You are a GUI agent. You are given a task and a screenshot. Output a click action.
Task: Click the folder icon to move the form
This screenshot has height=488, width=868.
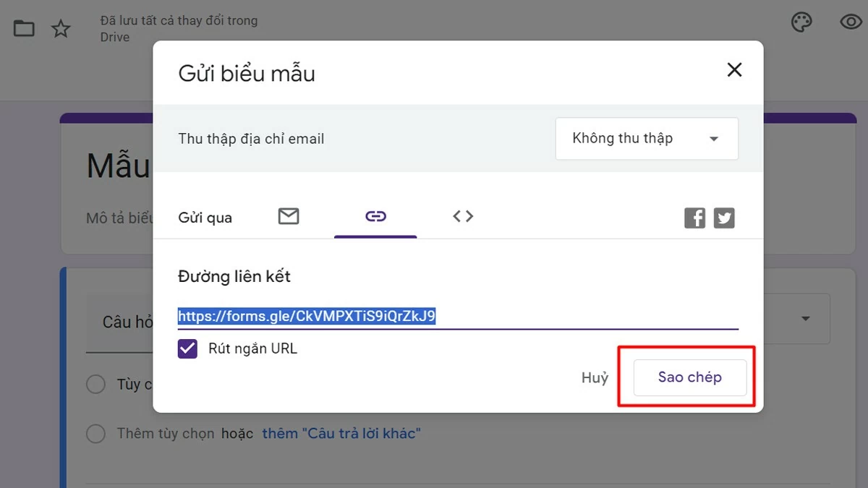[24, 27]
